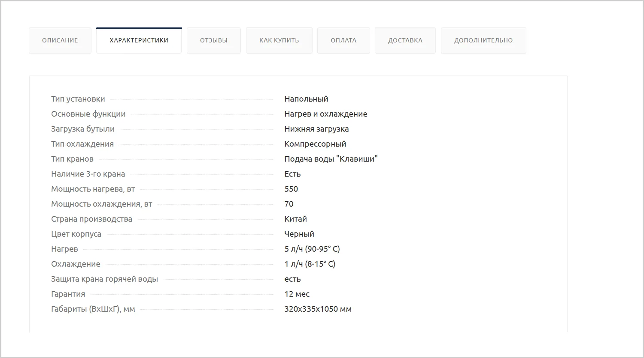Click the label Нагрев
Image resolution: width=644 pixels, height=358 pixels.
pyautogui.click(x=65, y=249)
